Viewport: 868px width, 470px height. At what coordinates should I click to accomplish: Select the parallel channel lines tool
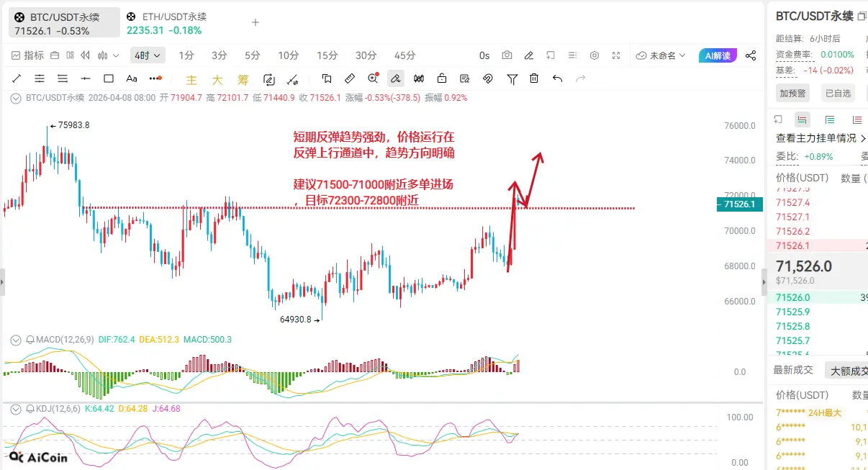coord(40,78)
